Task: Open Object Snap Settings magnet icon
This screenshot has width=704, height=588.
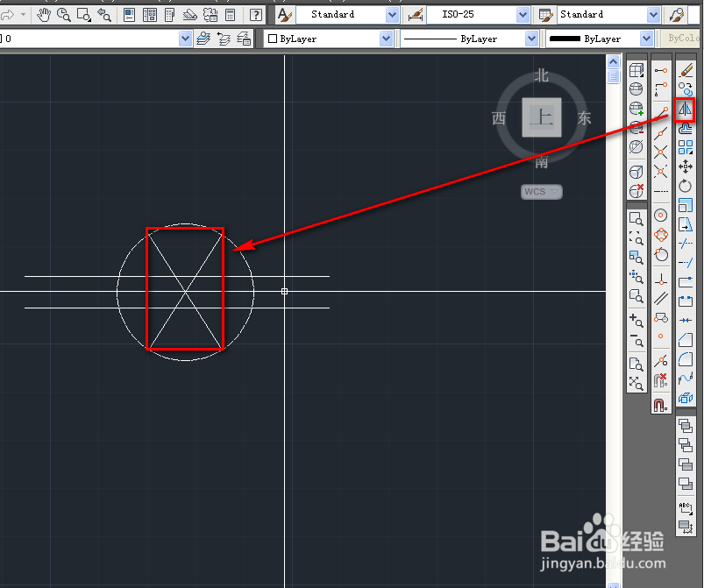Action: (661, 405)
